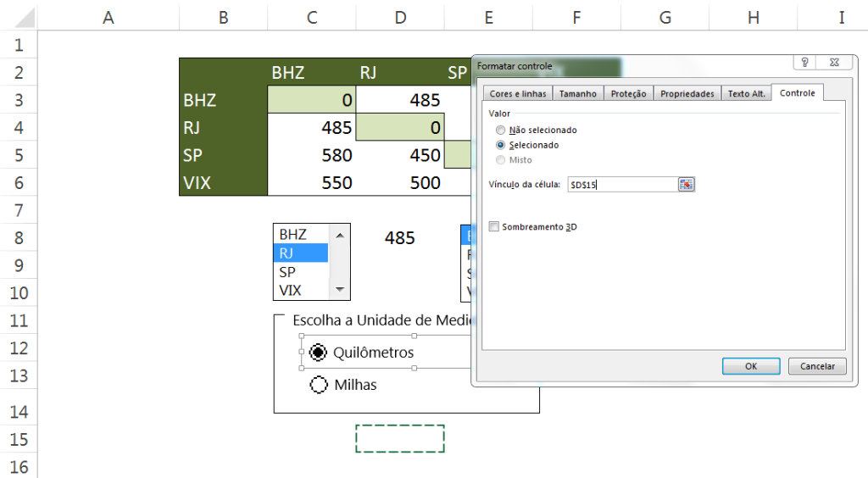Select row 15 header
Image resolution: width=868 pixels, height=478 pixels.
tap(19, 439)
